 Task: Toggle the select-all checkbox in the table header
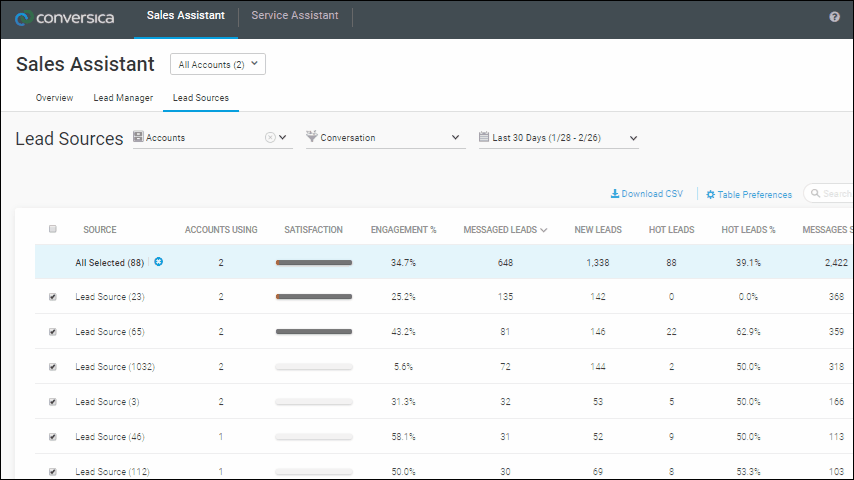tap(53, 229)
